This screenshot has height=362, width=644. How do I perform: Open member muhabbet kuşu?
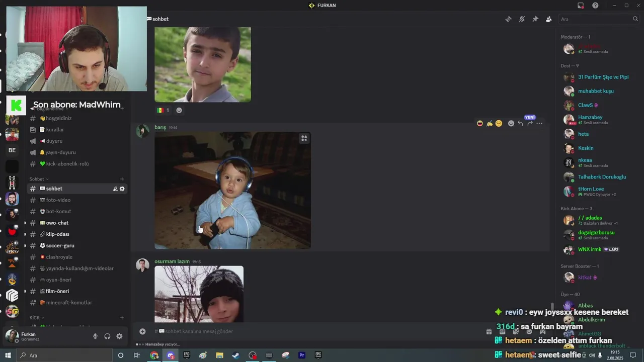click(x=595, y=91)
